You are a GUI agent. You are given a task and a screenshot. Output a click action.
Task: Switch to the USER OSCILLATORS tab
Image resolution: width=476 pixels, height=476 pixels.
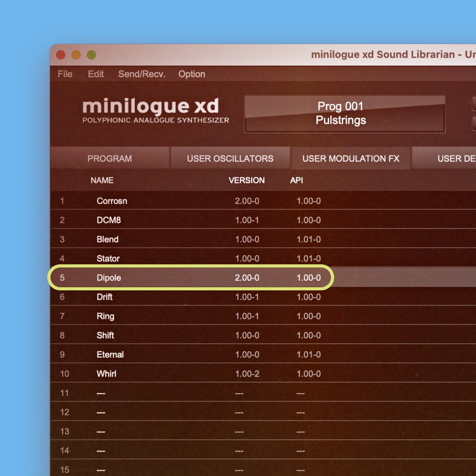tap(230, 158)
